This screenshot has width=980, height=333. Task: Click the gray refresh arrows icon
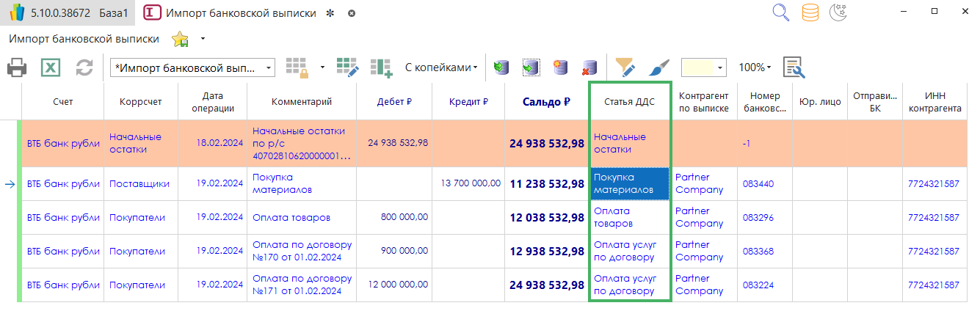pos(84,68)
